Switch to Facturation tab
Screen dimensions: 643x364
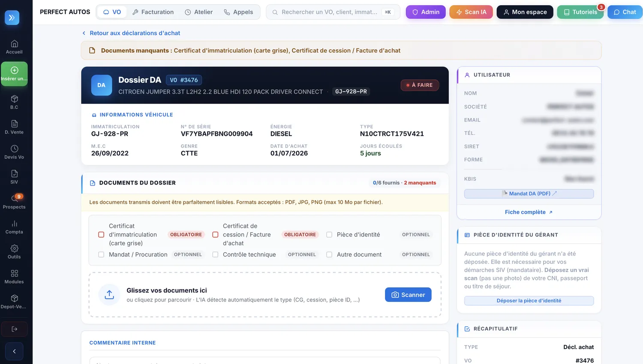(x=153, y=12)
